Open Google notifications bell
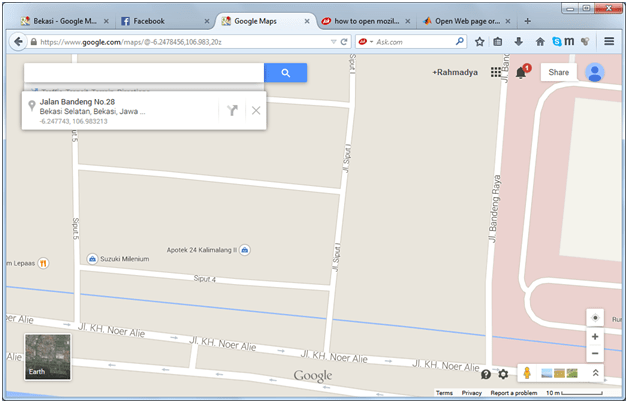The image size is (628, 403). click(x=521, y=73)
